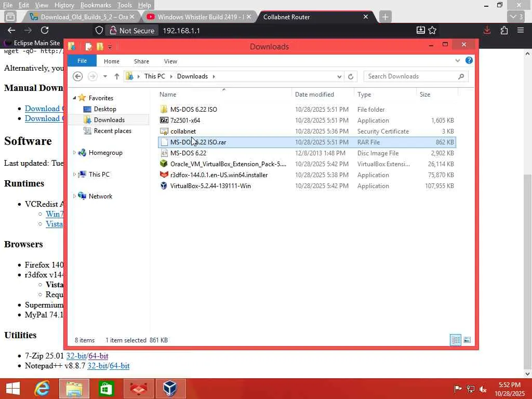Click the MS-DOS 6.22 disc image icon
The width and height of the screenshot is (532, 399).
[164, 153]
